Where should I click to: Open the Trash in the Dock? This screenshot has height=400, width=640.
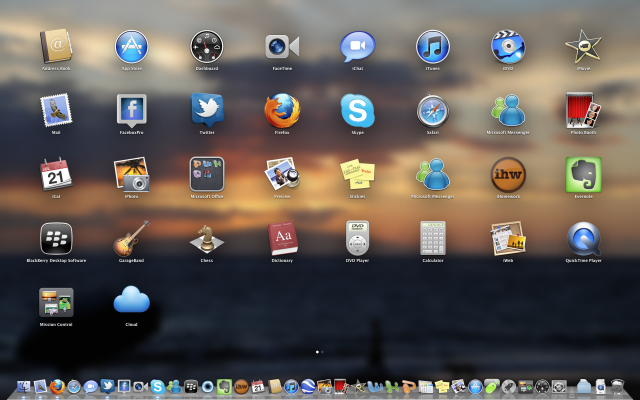pos(618,386)
